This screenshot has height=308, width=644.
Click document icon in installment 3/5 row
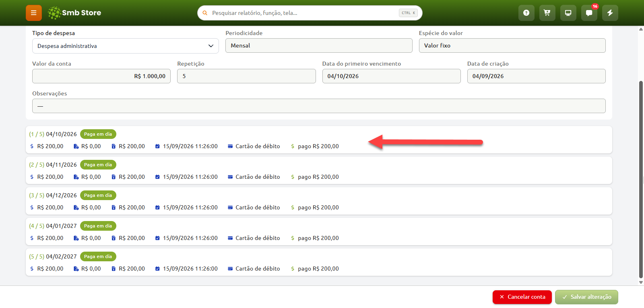click(114, 207)
